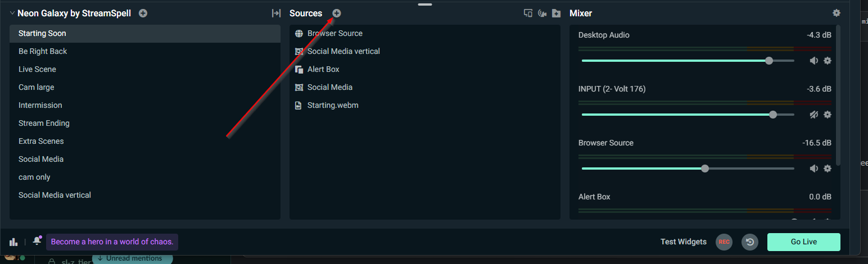Open Mixer advanced audio settings gear
The height and width of the screenshot is (264, 868).
[x=837, y=13]
